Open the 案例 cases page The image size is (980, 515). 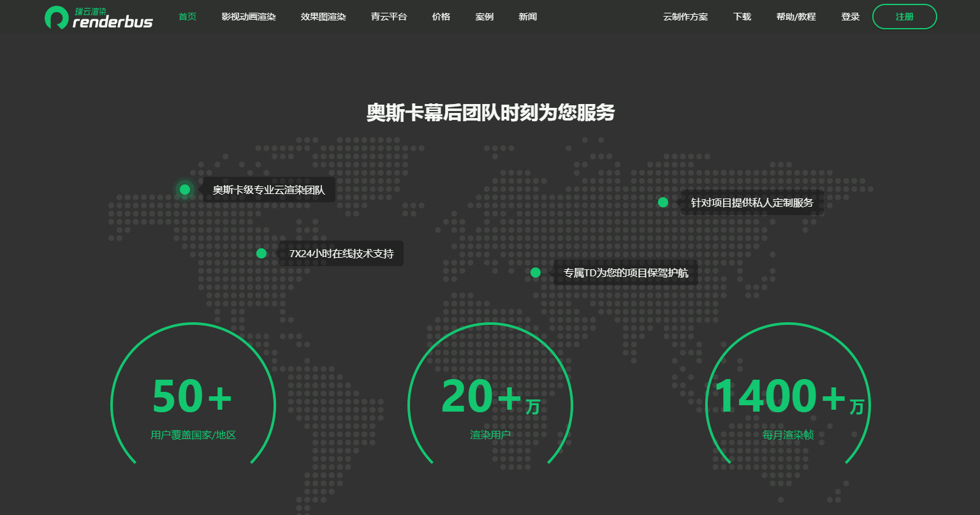(485, 17)
